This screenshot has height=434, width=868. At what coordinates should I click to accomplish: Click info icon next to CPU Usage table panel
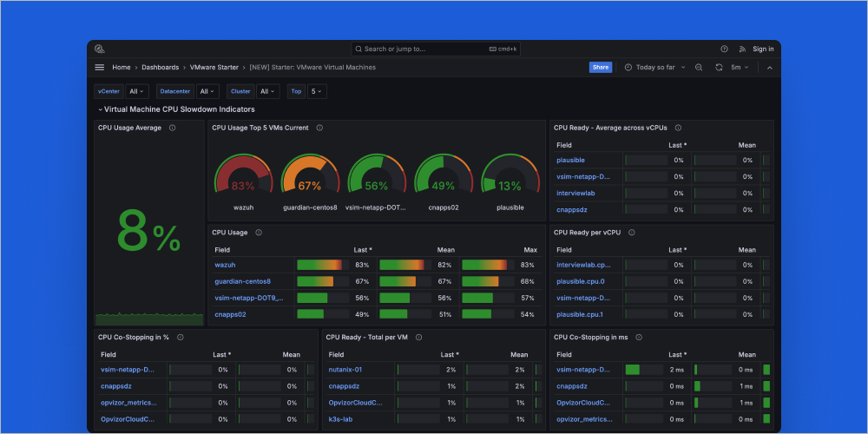[x=259, y=233]
